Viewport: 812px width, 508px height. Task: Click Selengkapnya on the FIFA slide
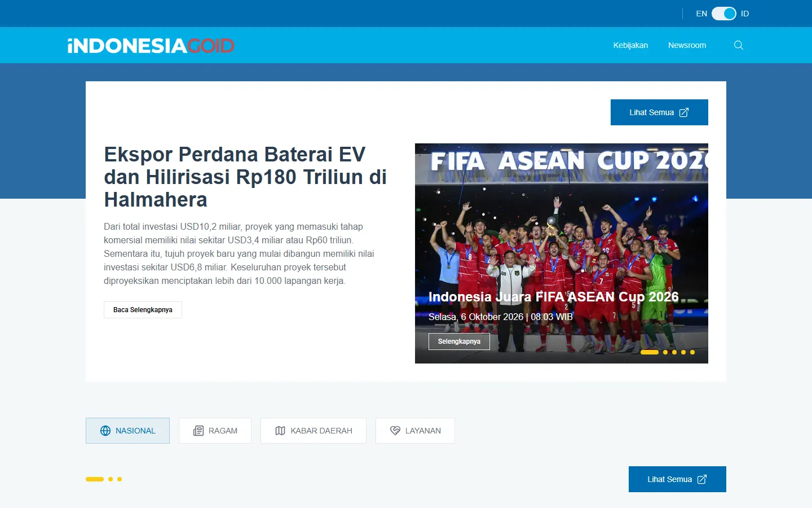click(x=459, y=341)
